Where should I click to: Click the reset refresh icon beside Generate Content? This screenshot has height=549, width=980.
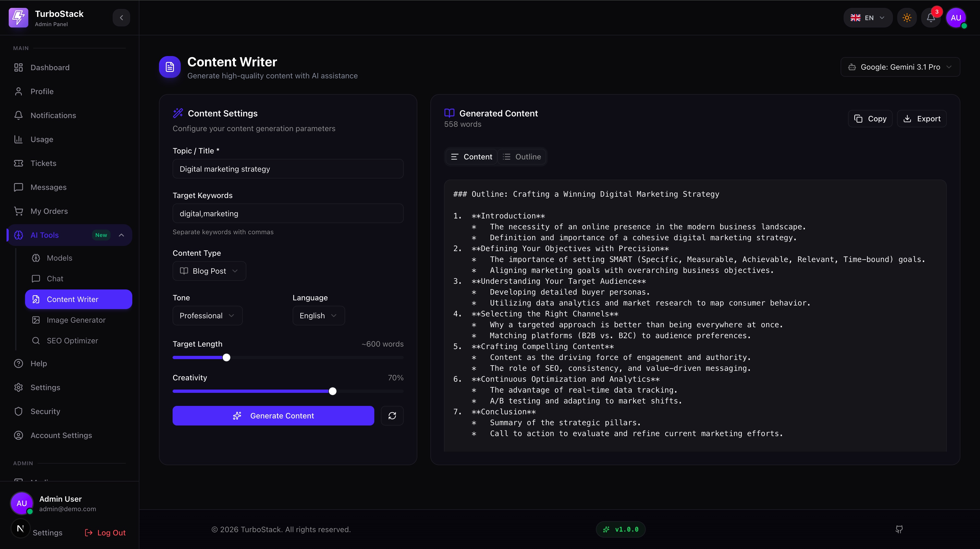[392, 415]
